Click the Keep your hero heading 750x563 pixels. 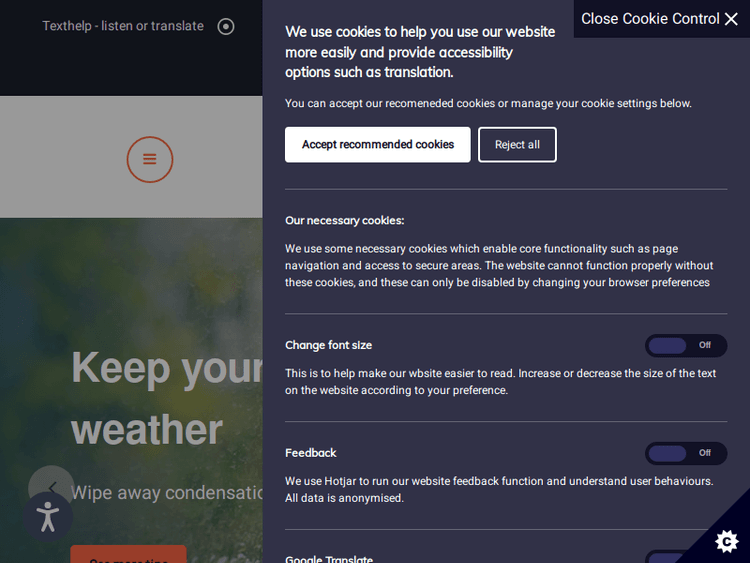coord(166,368)
